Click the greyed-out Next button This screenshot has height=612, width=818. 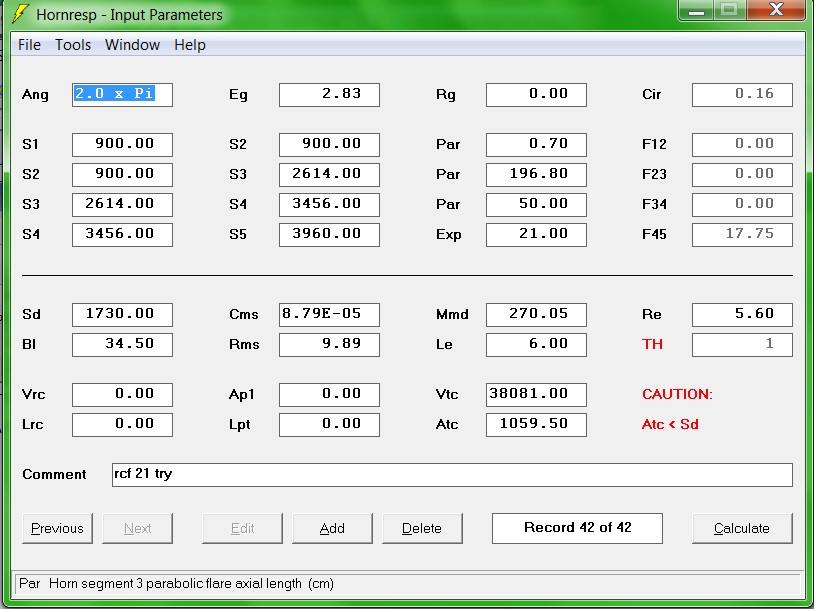click(138, 530)
